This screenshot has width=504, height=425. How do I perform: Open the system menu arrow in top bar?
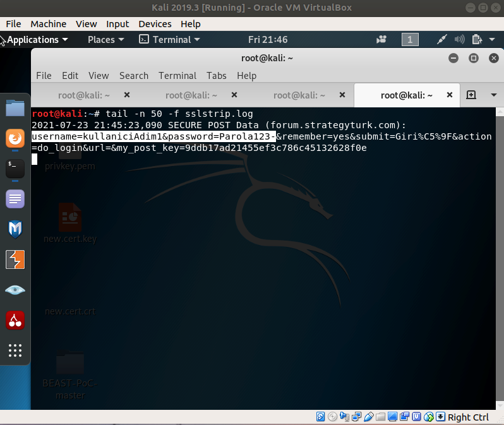click(492, 40)
